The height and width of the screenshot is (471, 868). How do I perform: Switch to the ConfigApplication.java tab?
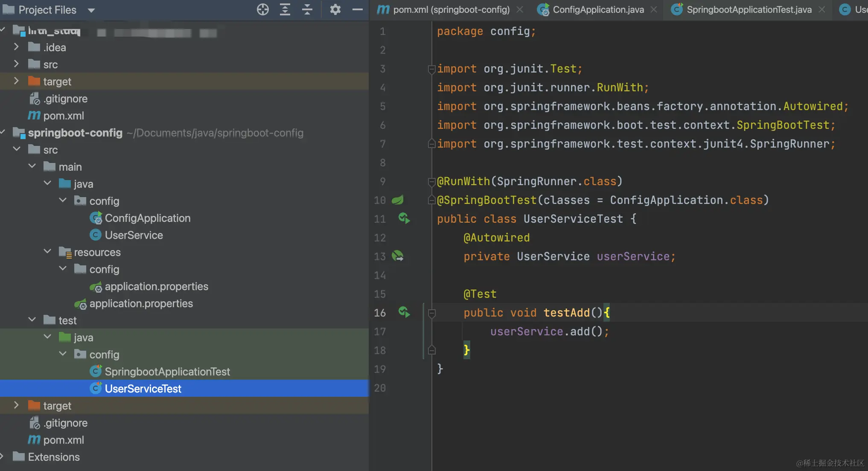(597, 9)
